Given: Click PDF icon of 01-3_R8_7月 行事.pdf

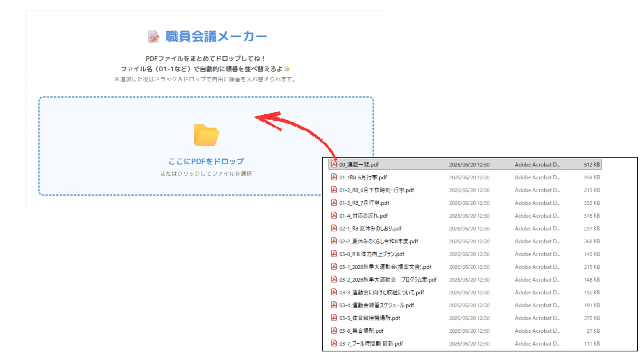Looking at the screenshot, I should coord(334,203).
